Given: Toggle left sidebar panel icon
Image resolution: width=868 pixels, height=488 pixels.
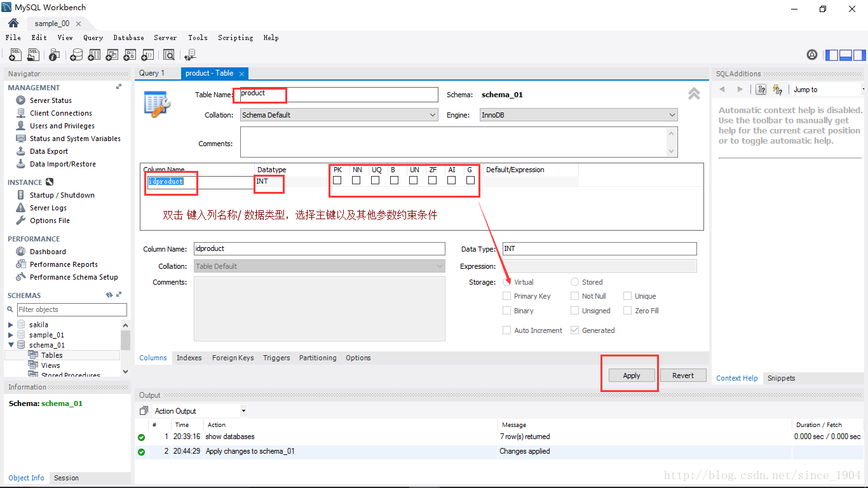Looking at the screenshot, I should pos(832,55).
